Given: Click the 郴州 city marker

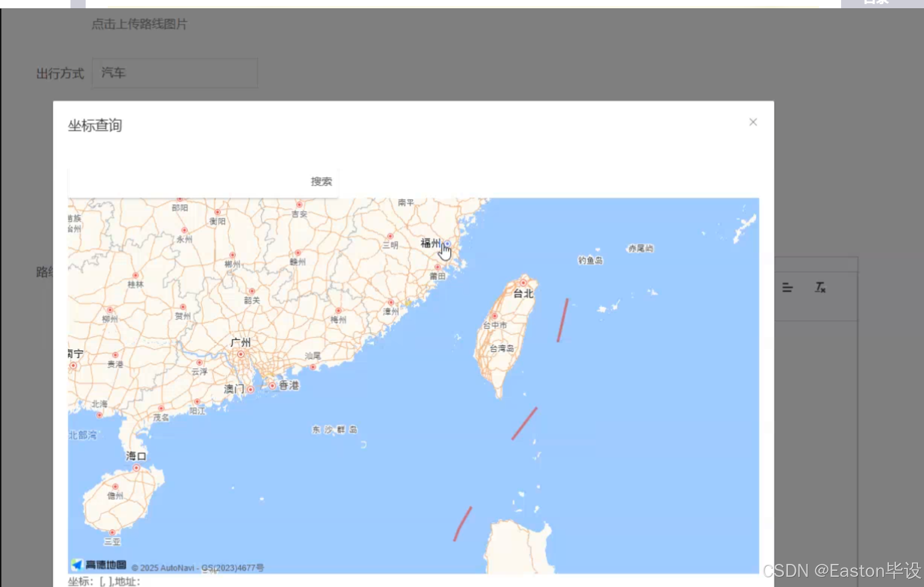Looking at the screenshot, I should tap(232, 255).
